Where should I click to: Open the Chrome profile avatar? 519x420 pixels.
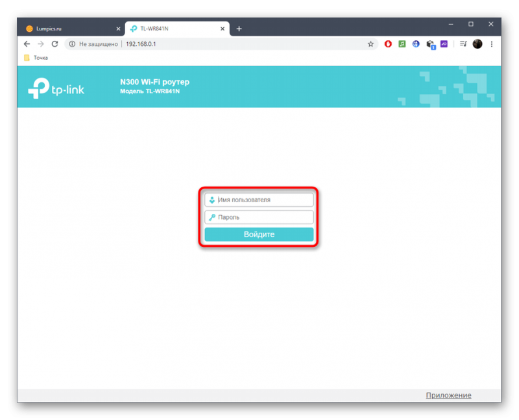tap(477, 43)
